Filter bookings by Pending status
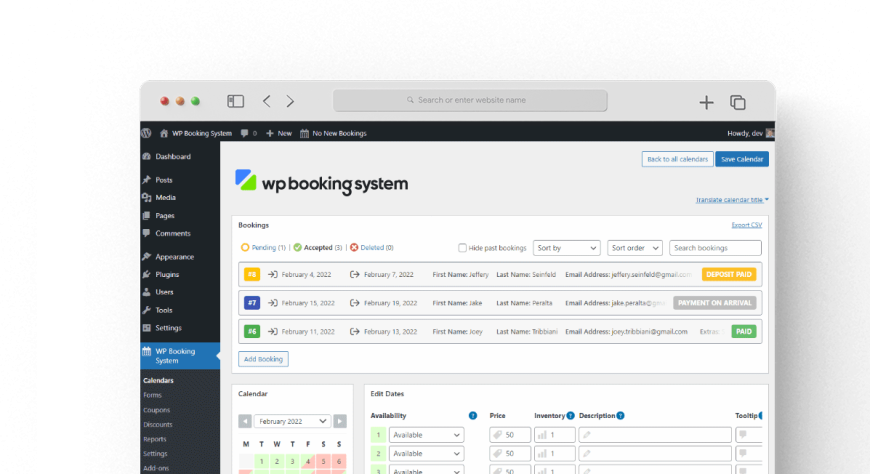870x474 pixels. 263,247
